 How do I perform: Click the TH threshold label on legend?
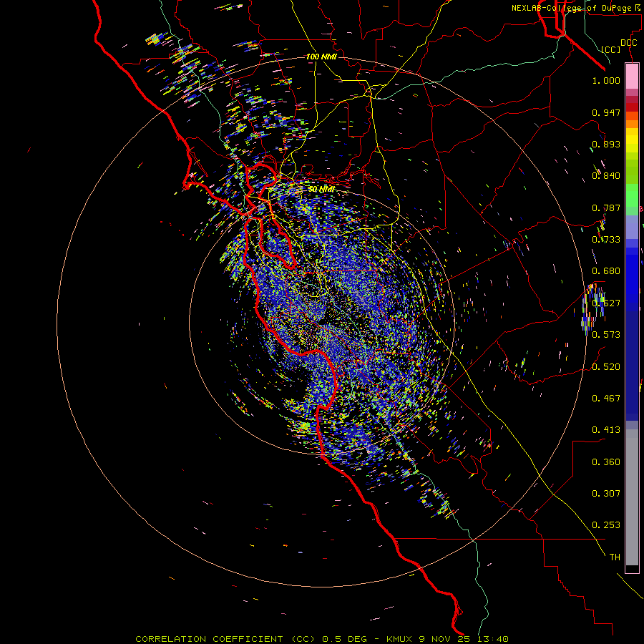tap(615, 557)
